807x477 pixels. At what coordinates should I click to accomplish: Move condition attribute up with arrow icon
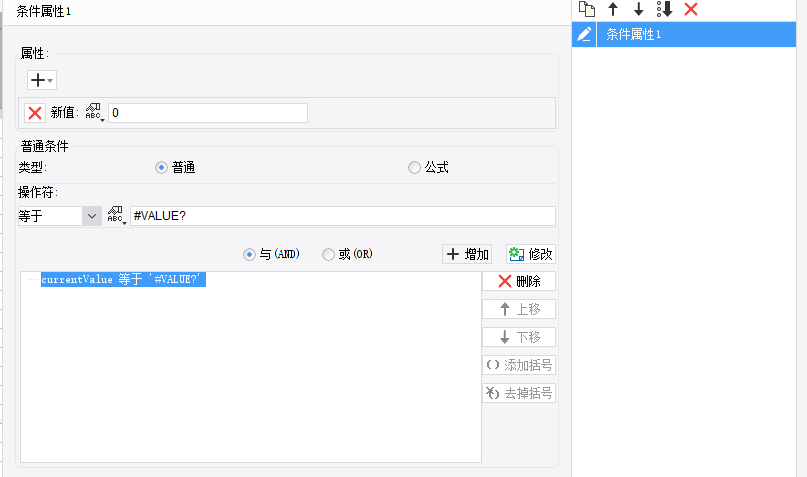coord(613,9)
